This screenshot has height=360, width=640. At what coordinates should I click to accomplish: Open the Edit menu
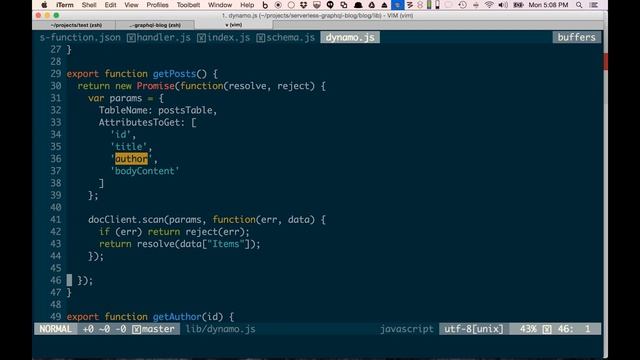click(110, 5)
